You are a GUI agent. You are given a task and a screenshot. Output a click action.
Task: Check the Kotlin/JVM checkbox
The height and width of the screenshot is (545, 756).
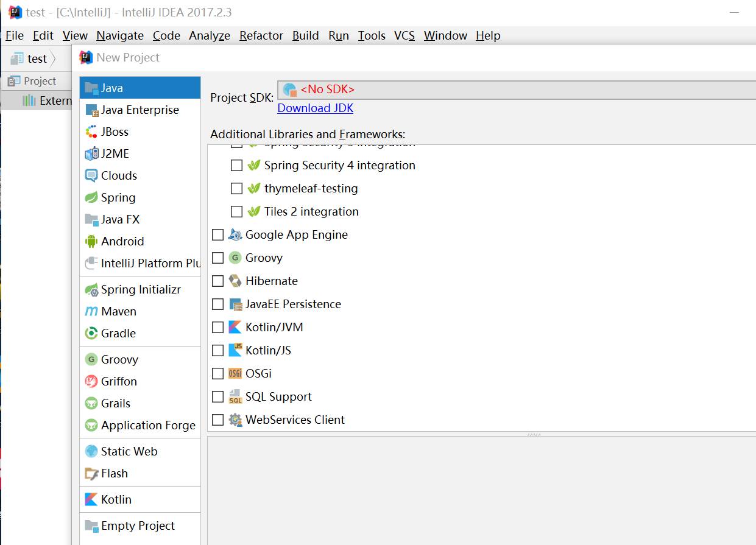(217, 327)
